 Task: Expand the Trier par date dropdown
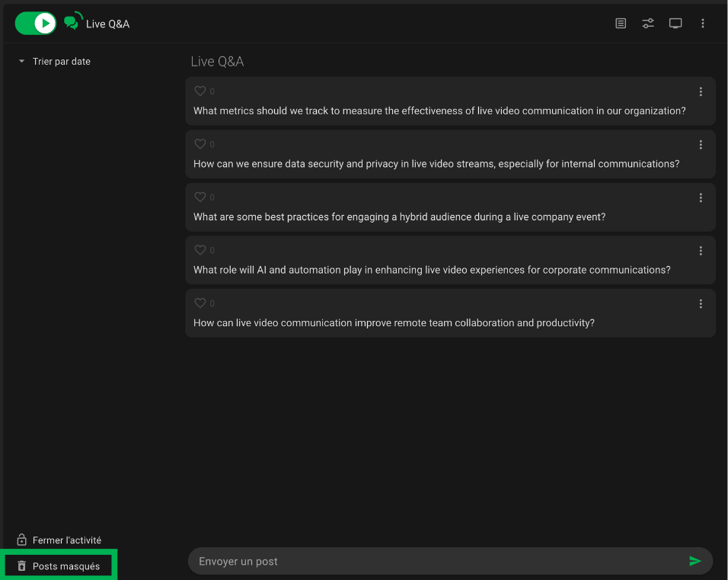pos(54,62)
